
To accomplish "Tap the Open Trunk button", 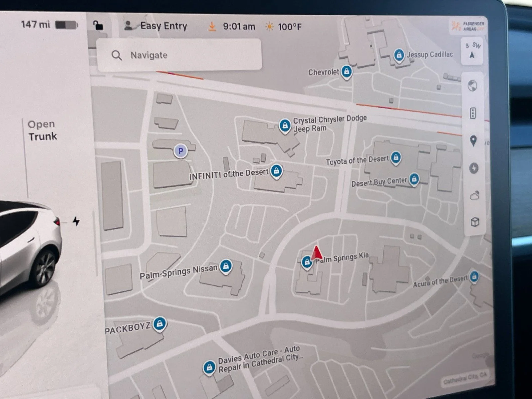I will click(42, 130).
